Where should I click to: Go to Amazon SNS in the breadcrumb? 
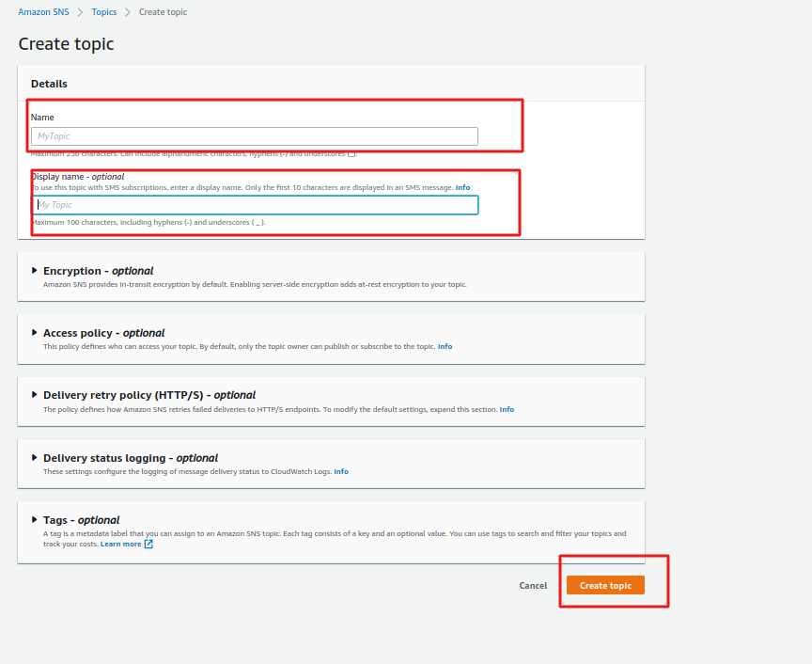pos(47,12)
